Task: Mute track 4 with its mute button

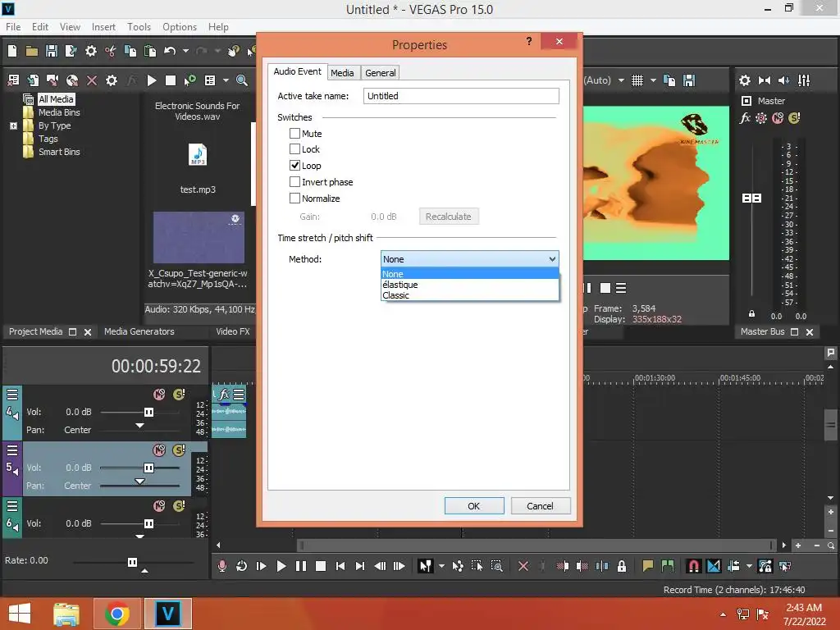Action: [x=159, y=395]
